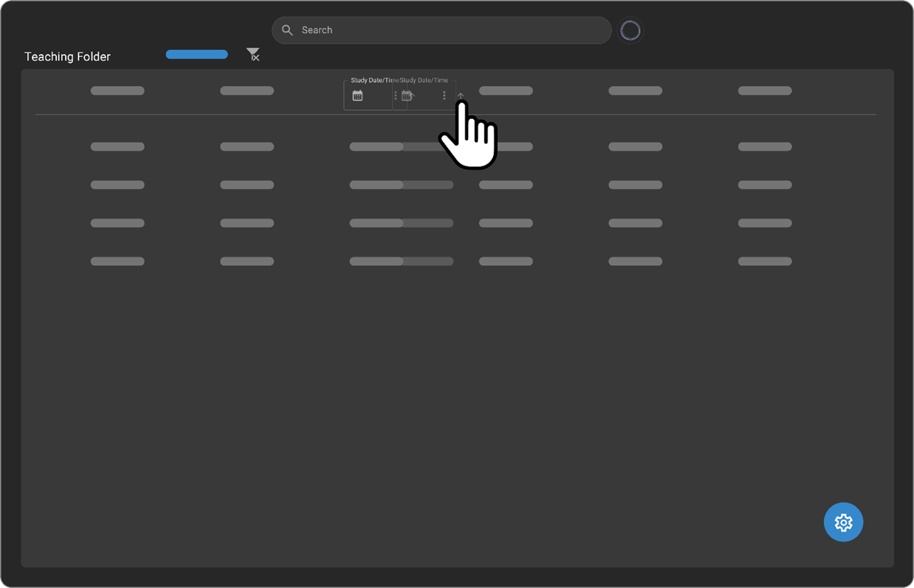The height and width of the screenshot is (588, 914).
Task: Open the calendar picker in the left Study Date/Time field
Action: (358, 96)
